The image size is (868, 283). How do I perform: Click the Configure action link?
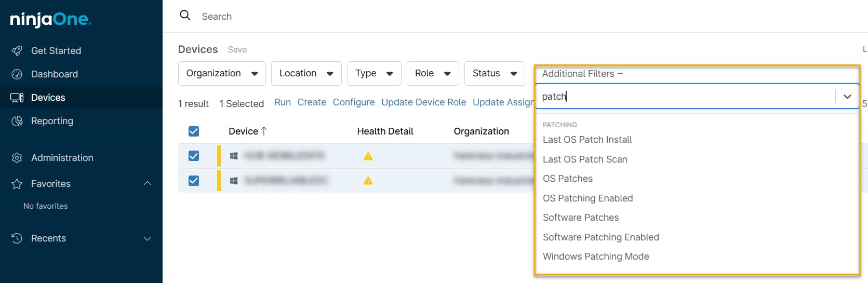point(353,102)
